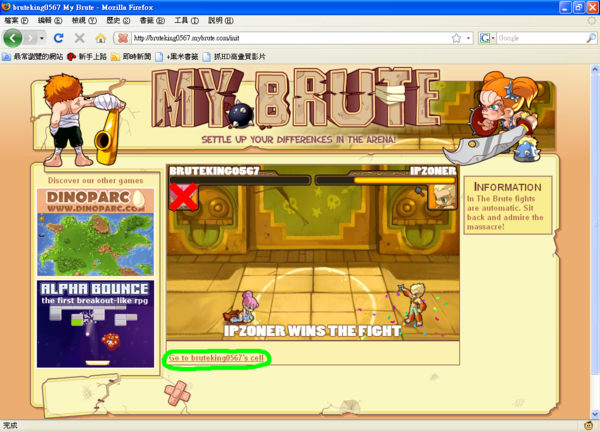Open the address bar history dropdown
The height and width of the screenshot is (432, 600).
tap(468, 38)
